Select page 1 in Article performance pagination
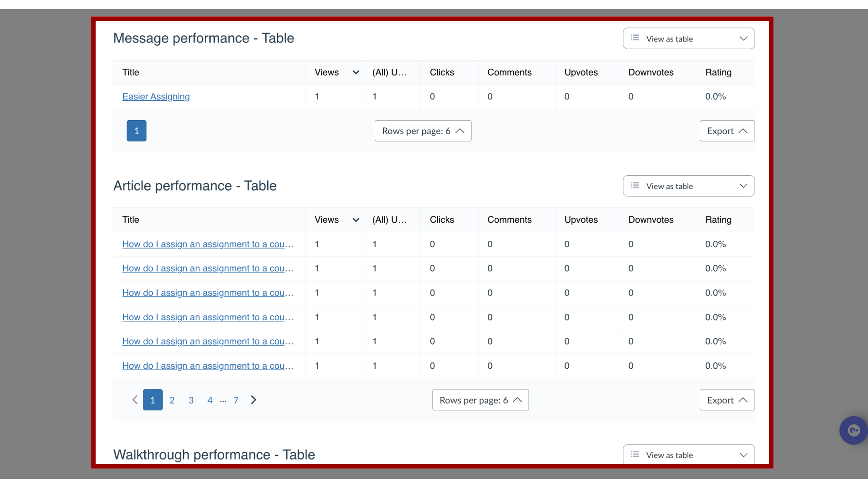868x488 pixels. click(x=153, y=400)
